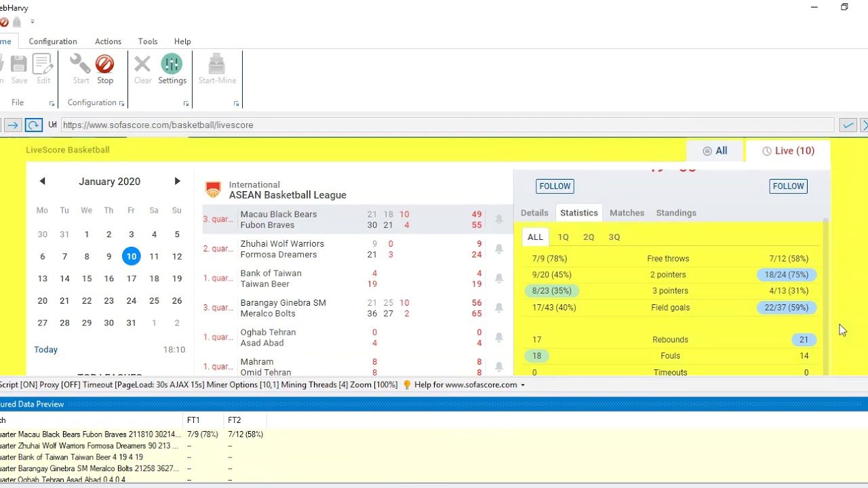The image size is (868, 488).
Task: Open the Matches tab
Action: click(627, 213)
